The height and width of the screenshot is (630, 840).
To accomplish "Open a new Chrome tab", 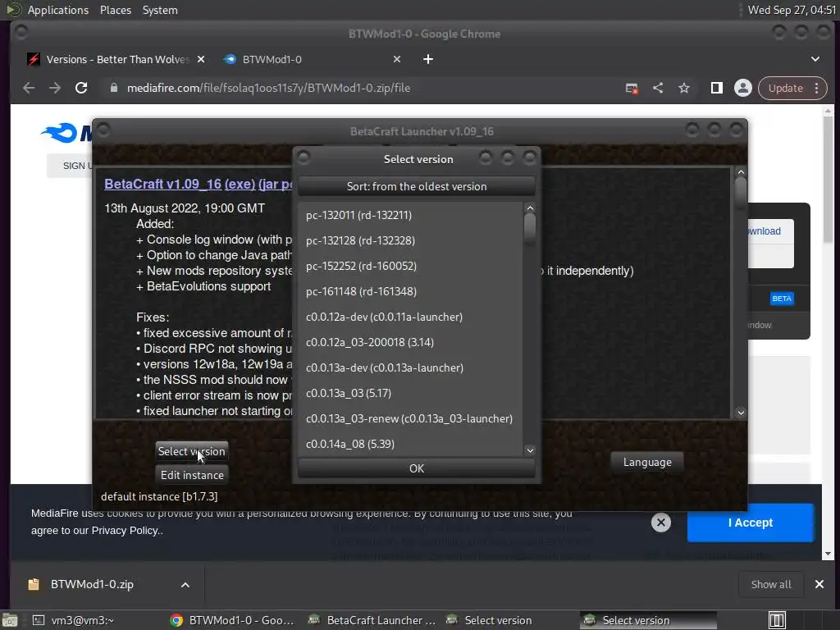I will pos(428,59).
